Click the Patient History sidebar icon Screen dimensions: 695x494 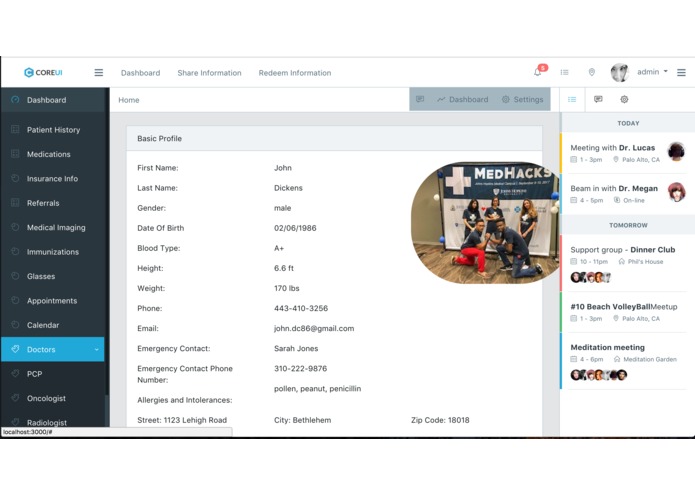pyautogui.click(x=15, y=129)
